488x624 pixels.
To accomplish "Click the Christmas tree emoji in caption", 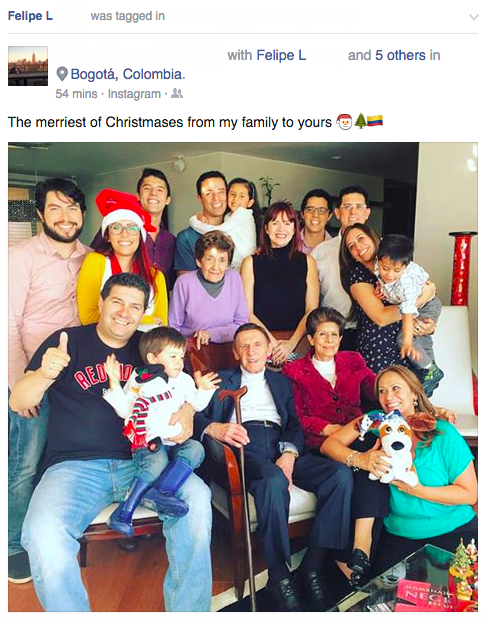I will 360,121.
